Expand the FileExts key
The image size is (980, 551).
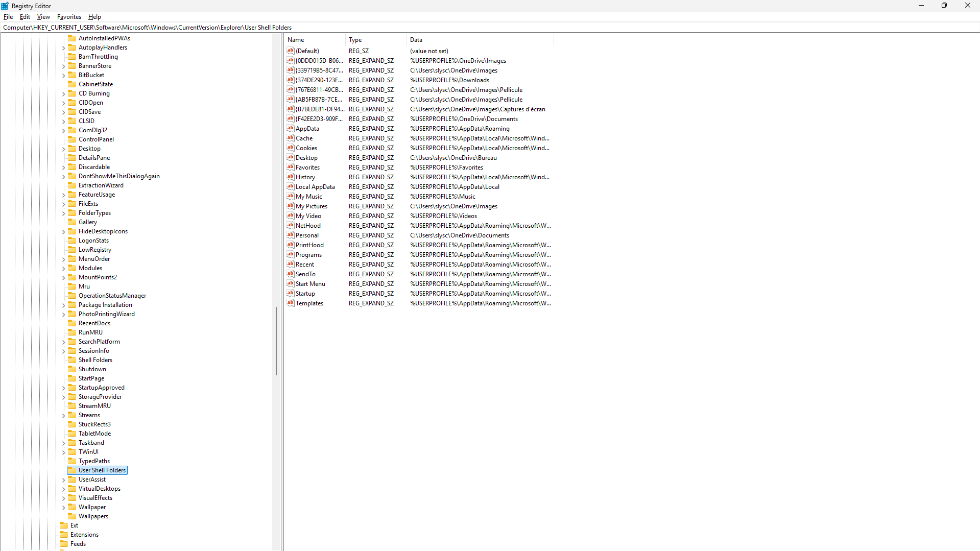coord(64,204)
